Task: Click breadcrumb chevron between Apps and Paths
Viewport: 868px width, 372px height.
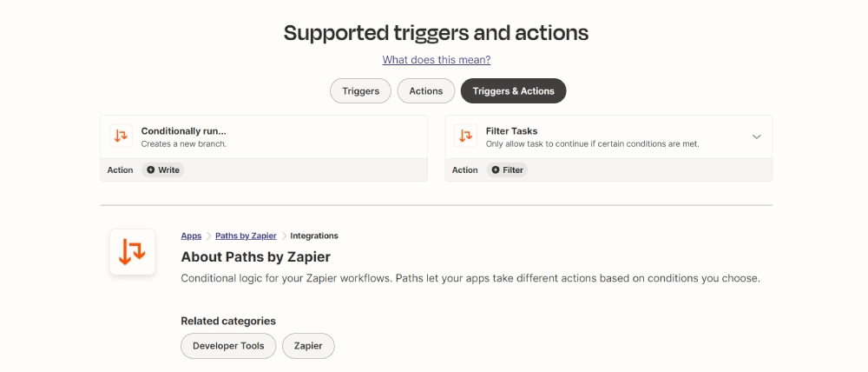Action: pos(208,236)
